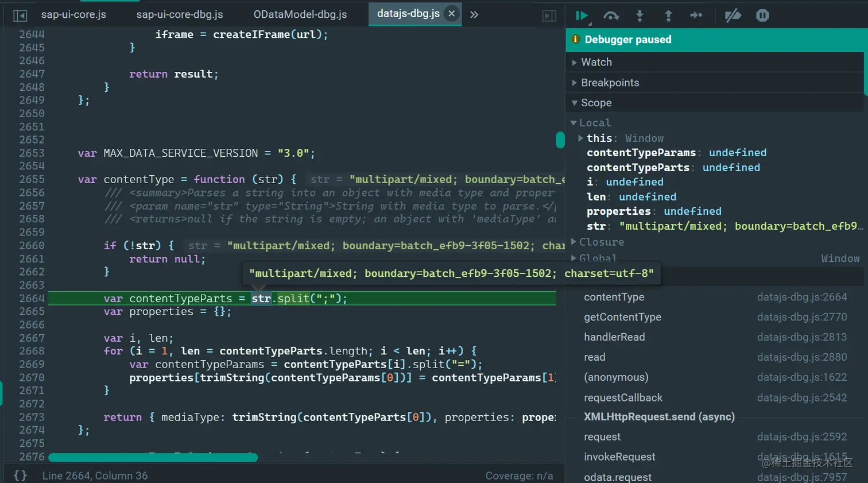Step into next function call
Screen dimensions: 868x483
pos(640,16)
